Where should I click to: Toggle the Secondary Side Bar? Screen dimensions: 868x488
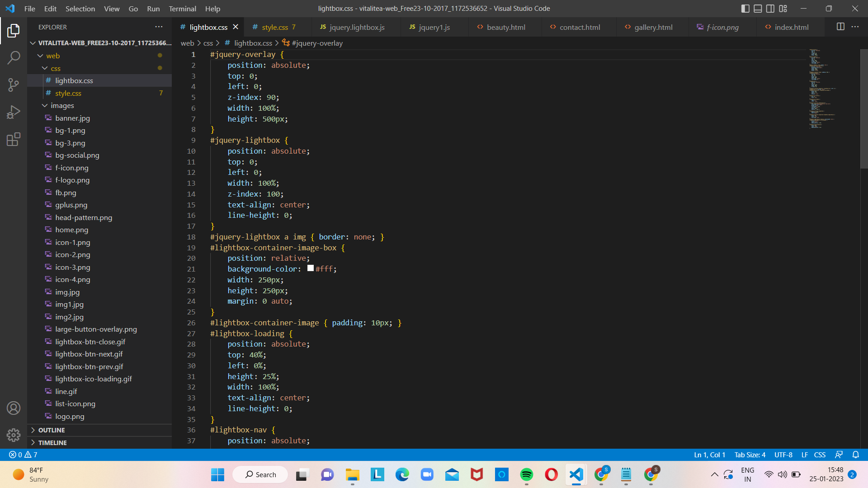pos(770,8)
